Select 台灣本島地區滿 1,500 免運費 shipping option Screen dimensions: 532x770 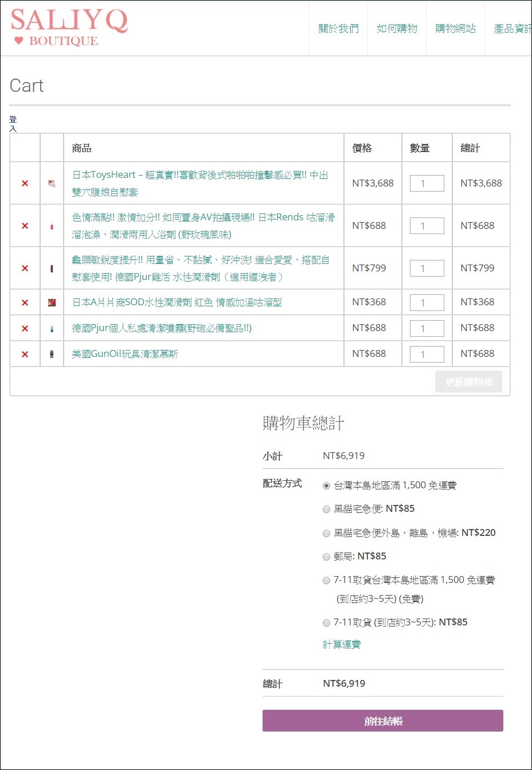[326, 486]
